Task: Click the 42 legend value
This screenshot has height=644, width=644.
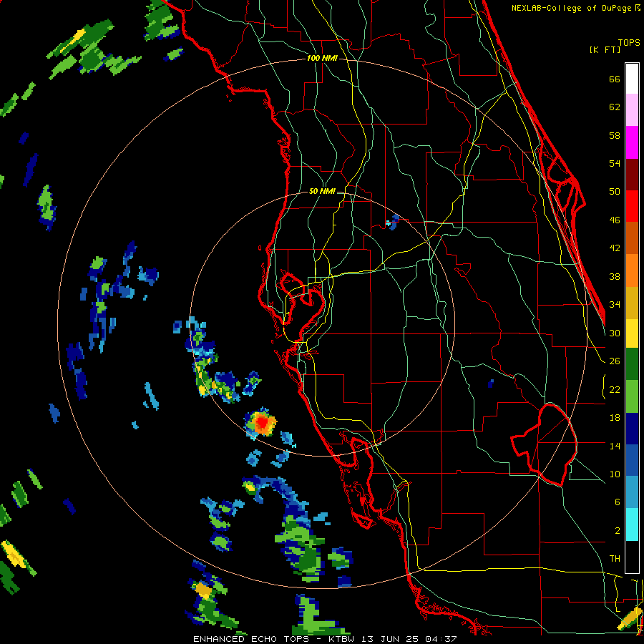Action: [x=615, y=248]
